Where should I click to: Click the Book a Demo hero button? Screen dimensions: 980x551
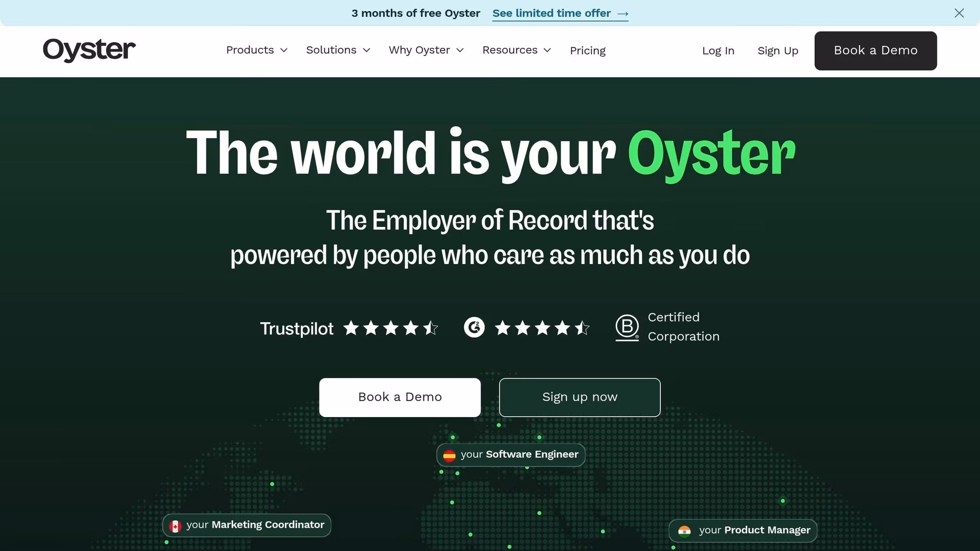point(399,397)
